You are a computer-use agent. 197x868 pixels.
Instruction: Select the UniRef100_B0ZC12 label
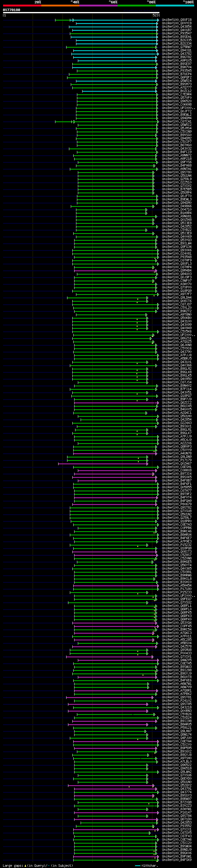(x=176, y=91)
